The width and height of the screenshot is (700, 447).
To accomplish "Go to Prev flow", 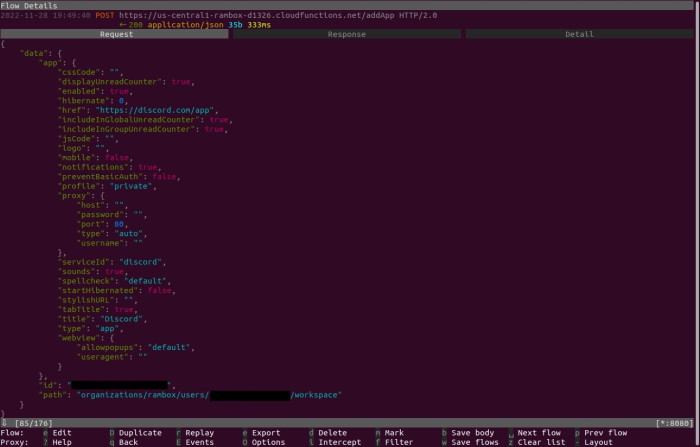I will (605, 432).
